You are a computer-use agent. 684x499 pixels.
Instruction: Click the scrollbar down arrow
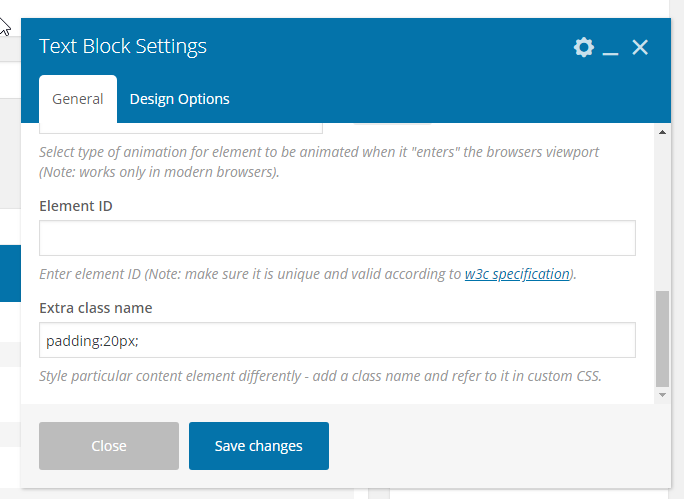click(662, 395)
